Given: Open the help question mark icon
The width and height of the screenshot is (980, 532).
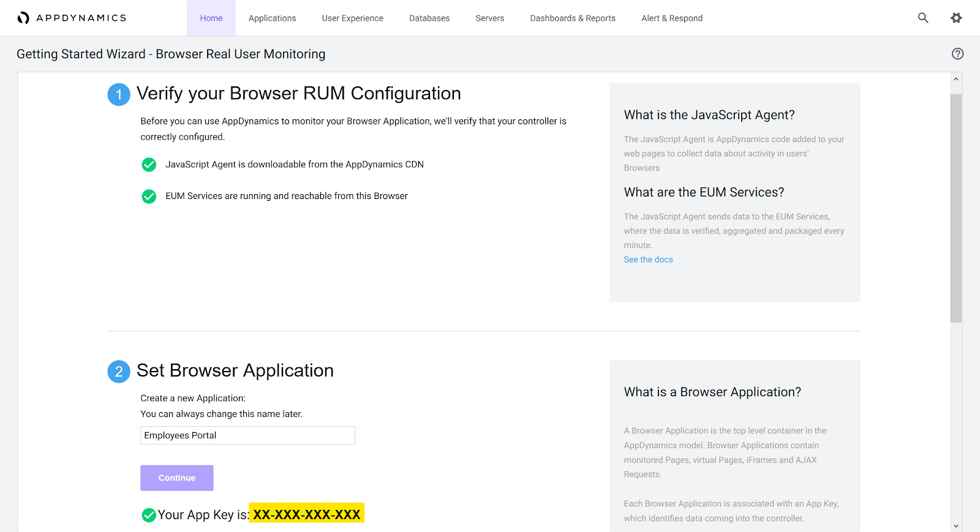Looking at the screenshot, I should pos(958,54).
